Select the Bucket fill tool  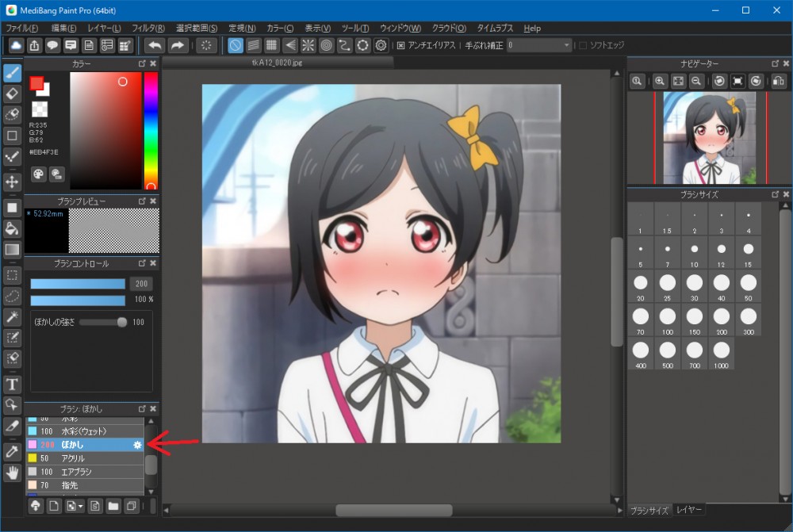click(12, 228)
